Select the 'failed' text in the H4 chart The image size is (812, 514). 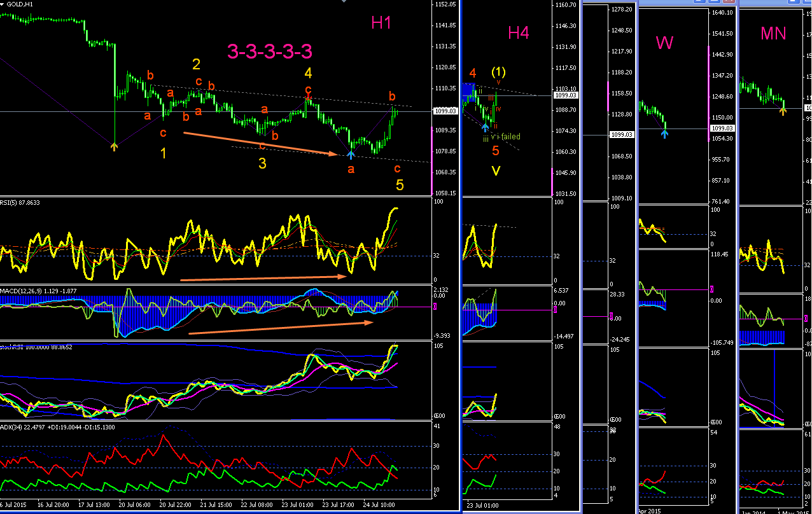pos(510,137)
